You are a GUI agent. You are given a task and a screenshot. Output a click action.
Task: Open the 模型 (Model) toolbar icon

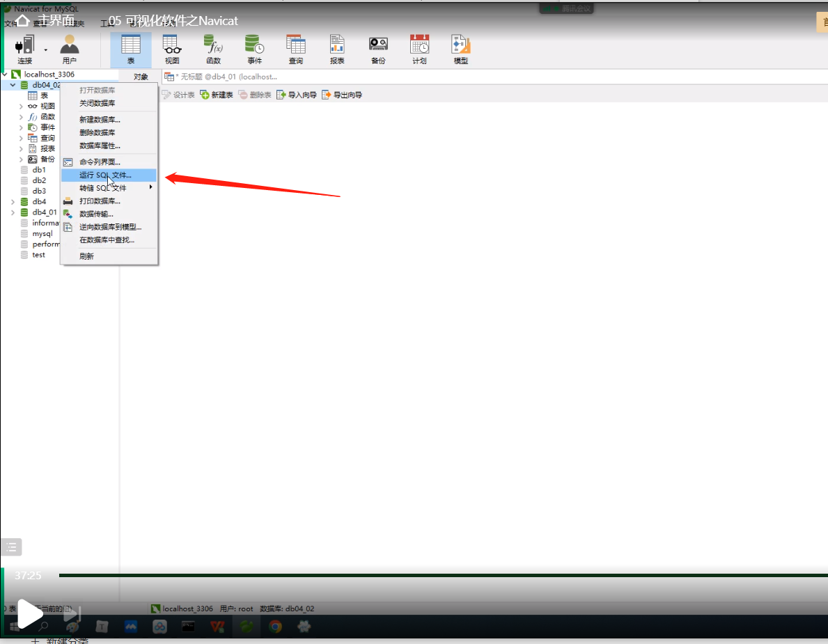460,49
